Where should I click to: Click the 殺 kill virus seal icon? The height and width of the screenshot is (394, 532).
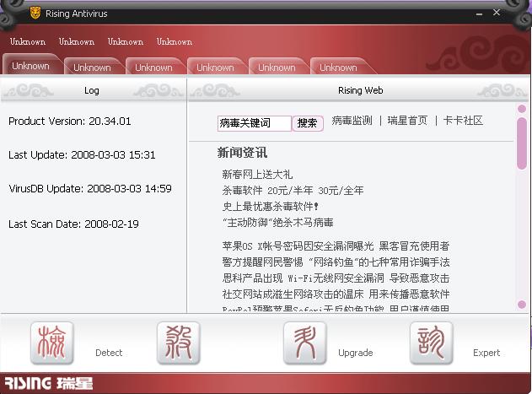coord(179,343)
